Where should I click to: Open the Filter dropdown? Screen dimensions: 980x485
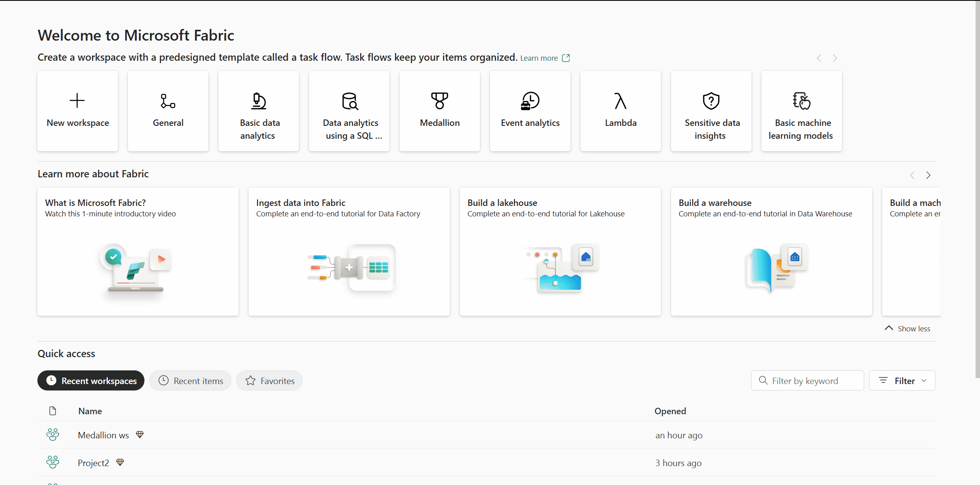tap(902, 380)
